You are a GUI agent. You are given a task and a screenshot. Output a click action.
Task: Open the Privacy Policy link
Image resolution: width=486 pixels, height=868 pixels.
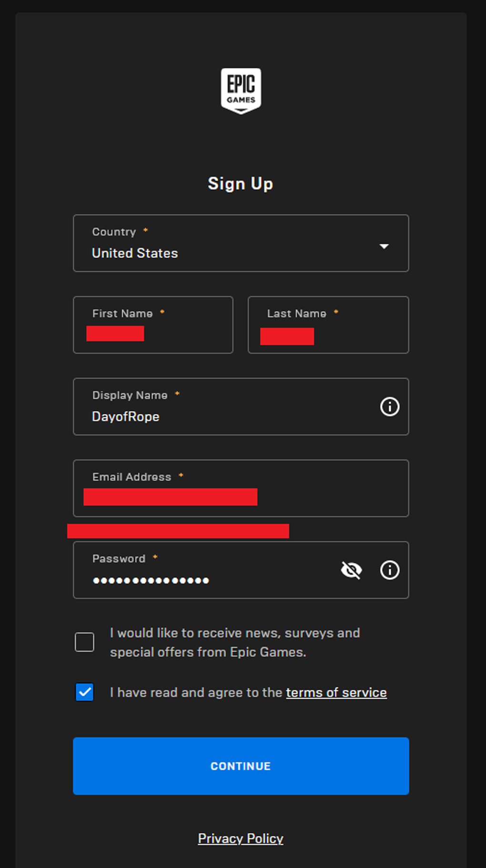coord(241,838)
